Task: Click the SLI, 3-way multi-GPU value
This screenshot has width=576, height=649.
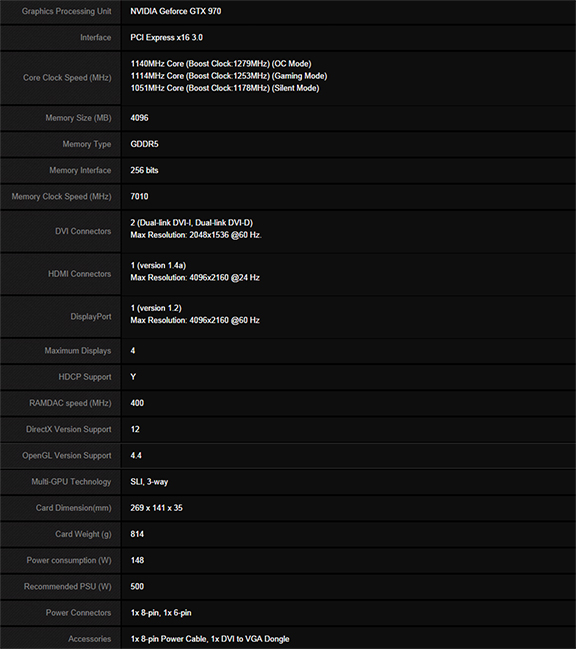Action: coord(149,482)
